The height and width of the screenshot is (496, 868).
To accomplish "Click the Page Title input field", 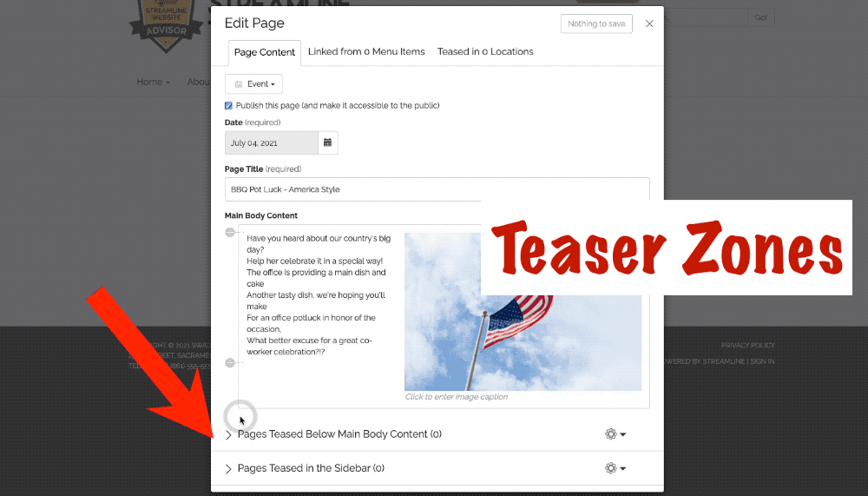I will [437, 189].
